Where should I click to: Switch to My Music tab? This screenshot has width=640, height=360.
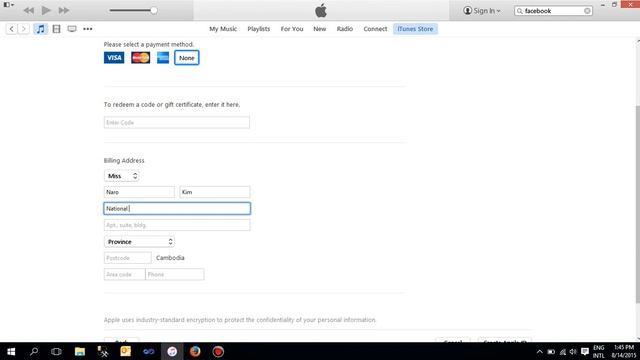click(223, 29)
